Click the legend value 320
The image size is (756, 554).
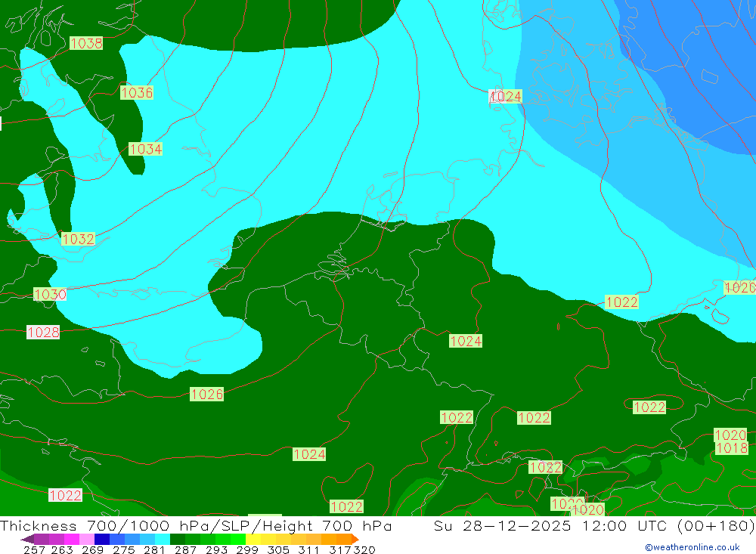364,549
